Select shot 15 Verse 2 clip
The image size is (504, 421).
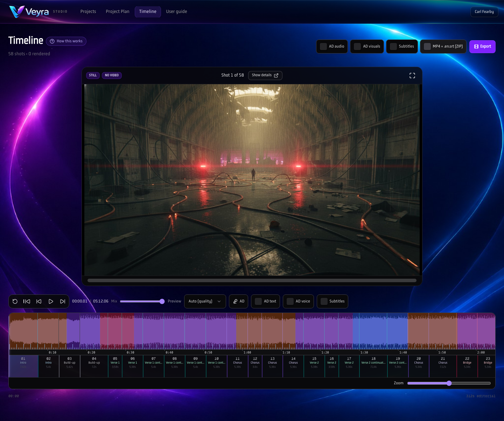point(314,366)
